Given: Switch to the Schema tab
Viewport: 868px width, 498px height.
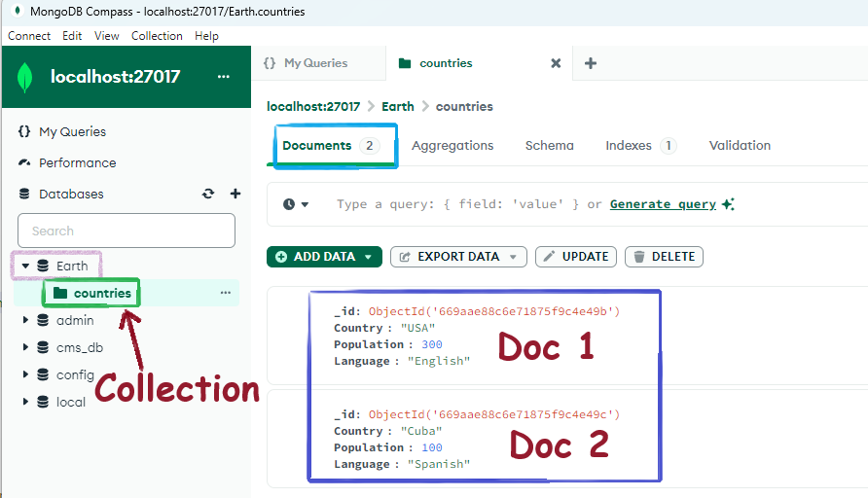Looking at the screenshot, I should (x=549, y=146).
